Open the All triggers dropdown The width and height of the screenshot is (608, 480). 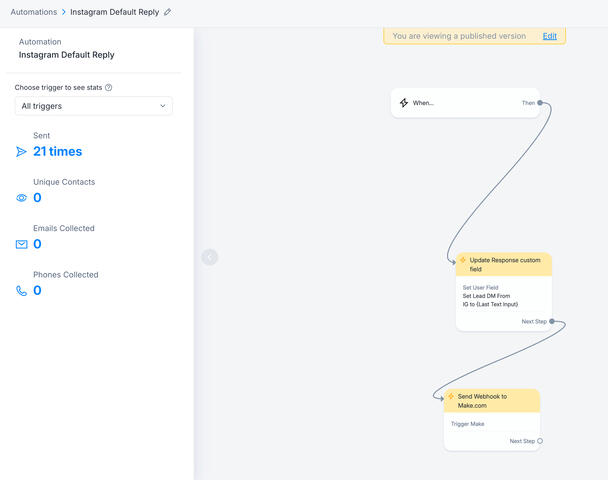point(94,106)
